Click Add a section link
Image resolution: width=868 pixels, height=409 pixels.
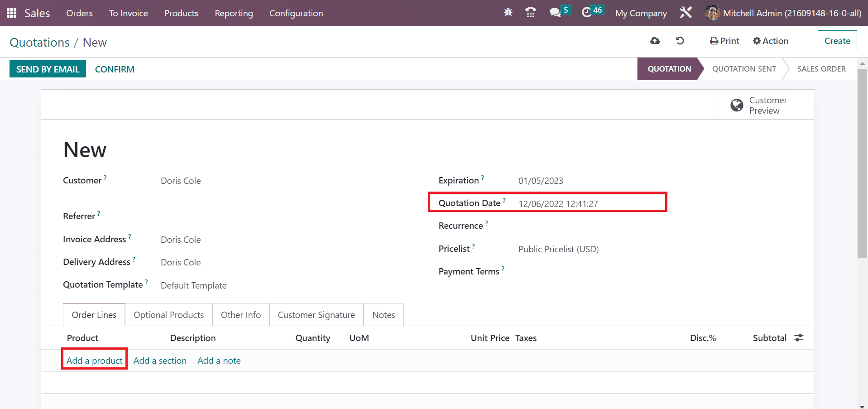pos(160,361)
